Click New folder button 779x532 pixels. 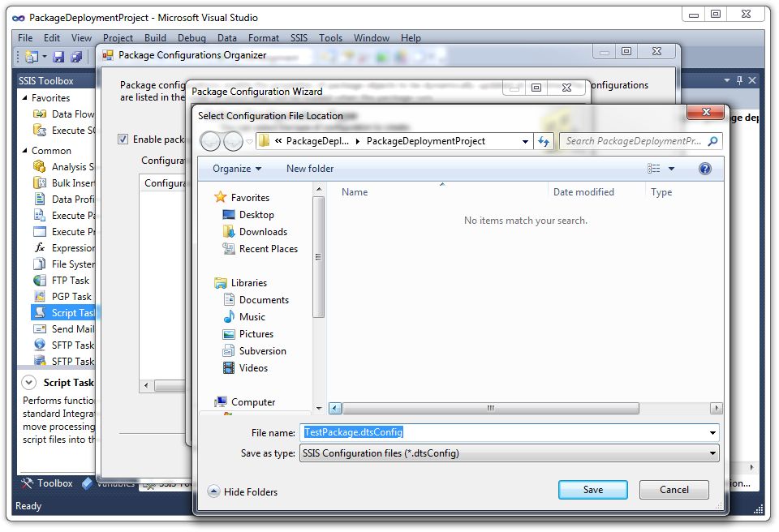tap(309, 169)
